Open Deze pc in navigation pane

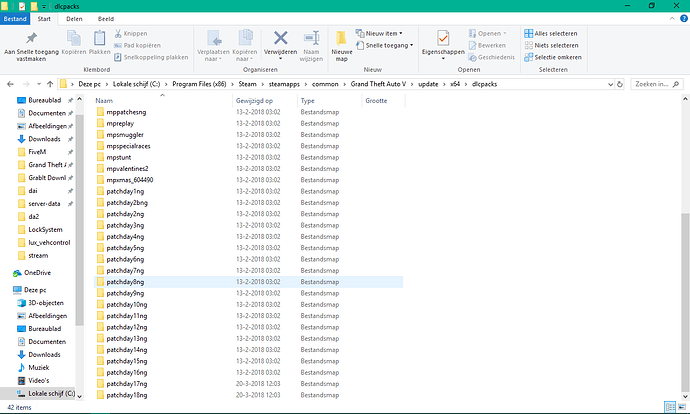point(30,290)
